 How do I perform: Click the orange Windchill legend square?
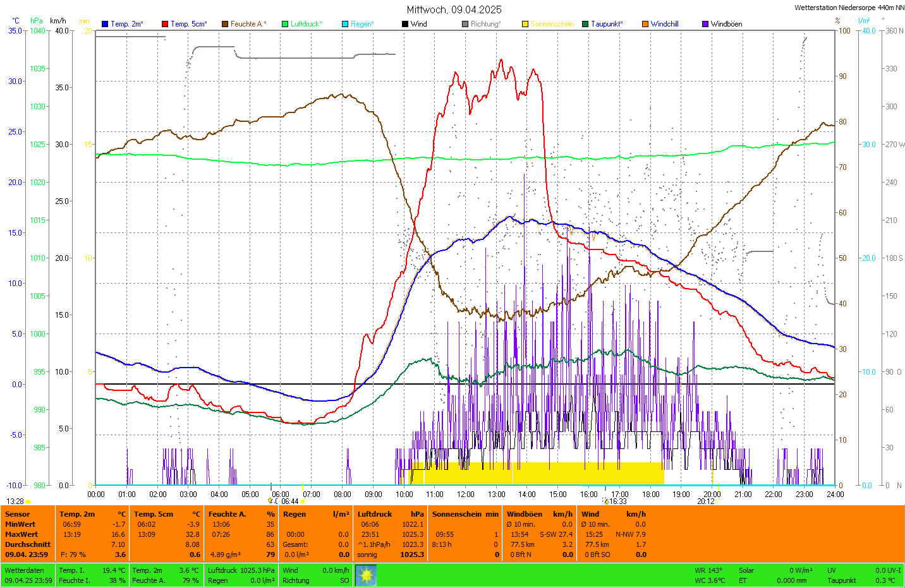[x=645, y=24]
